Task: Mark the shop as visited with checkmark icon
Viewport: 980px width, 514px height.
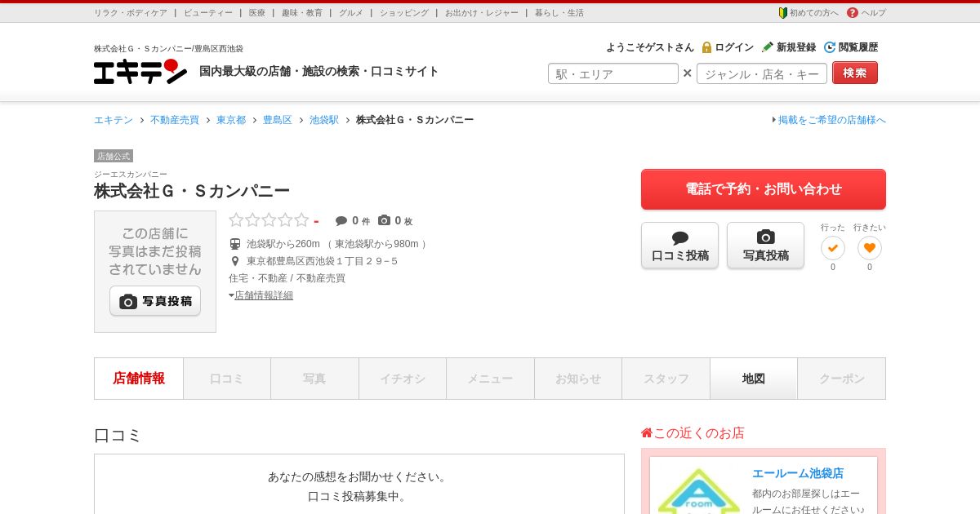Action: (x=833, y=248)
